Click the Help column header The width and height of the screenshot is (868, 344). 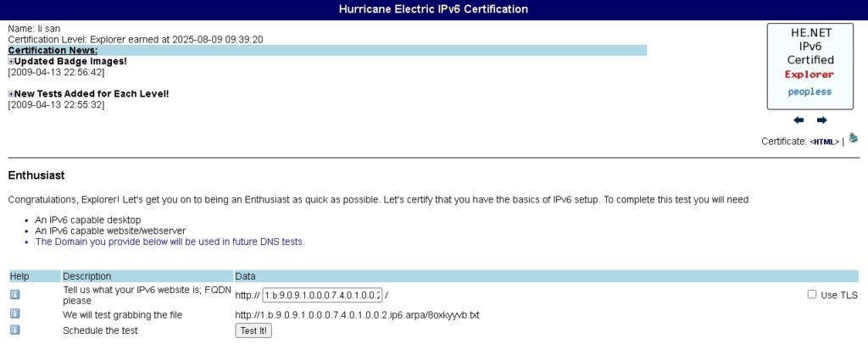19,276
